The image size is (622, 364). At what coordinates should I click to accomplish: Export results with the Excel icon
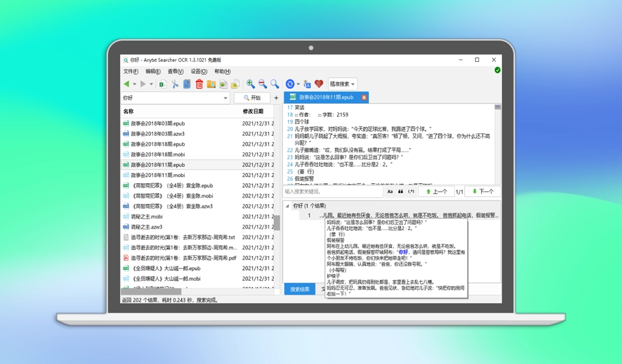coord(163,84)
